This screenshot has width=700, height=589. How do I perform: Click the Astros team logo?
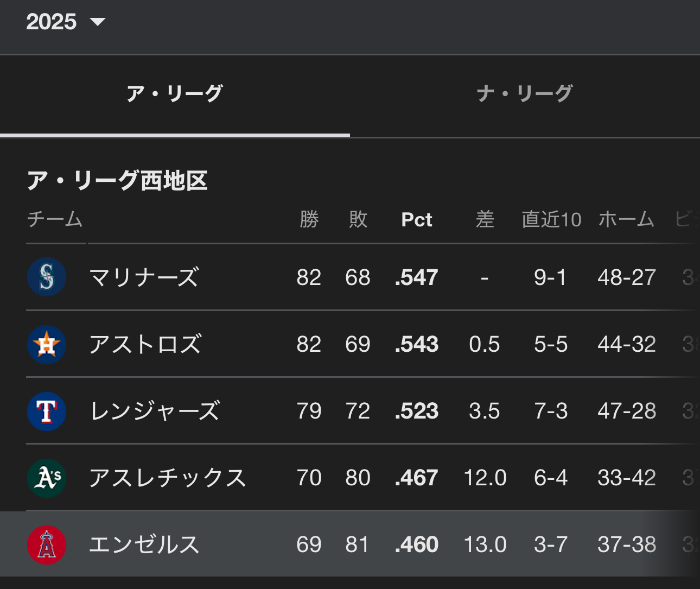click(x=47, y=344)
